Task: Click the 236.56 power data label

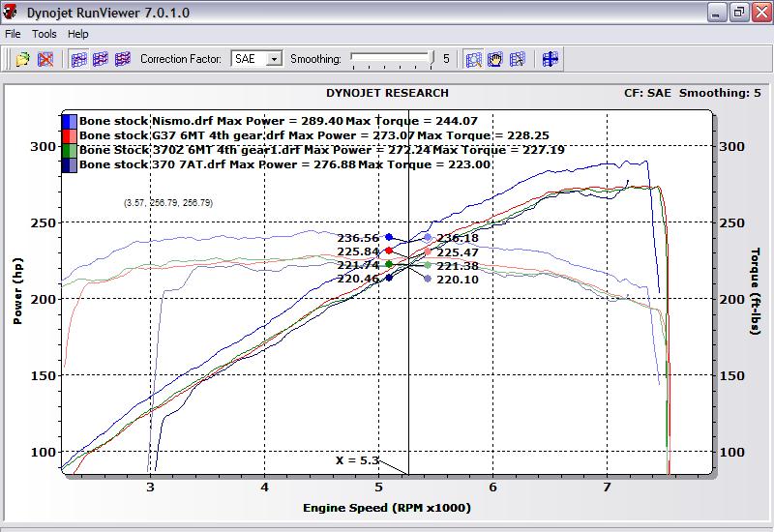Action: tap(358, 238)
